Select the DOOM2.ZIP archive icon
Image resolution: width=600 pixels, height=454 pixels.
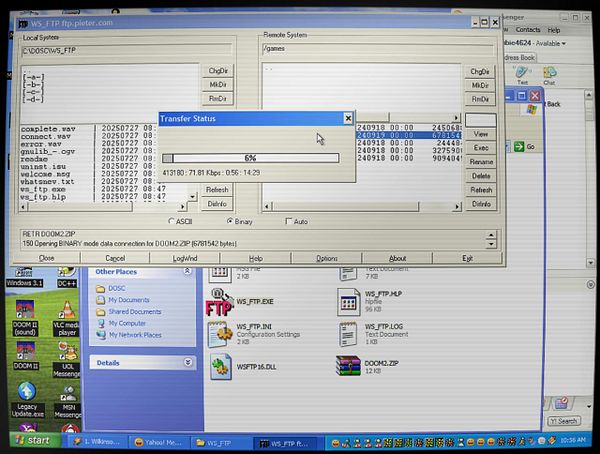pos(348,366)
